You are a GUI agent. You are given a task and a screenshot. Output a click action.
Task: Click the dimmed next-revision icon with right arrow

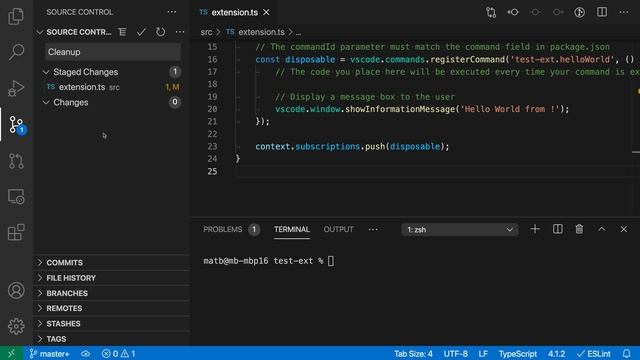pos(558,12)
